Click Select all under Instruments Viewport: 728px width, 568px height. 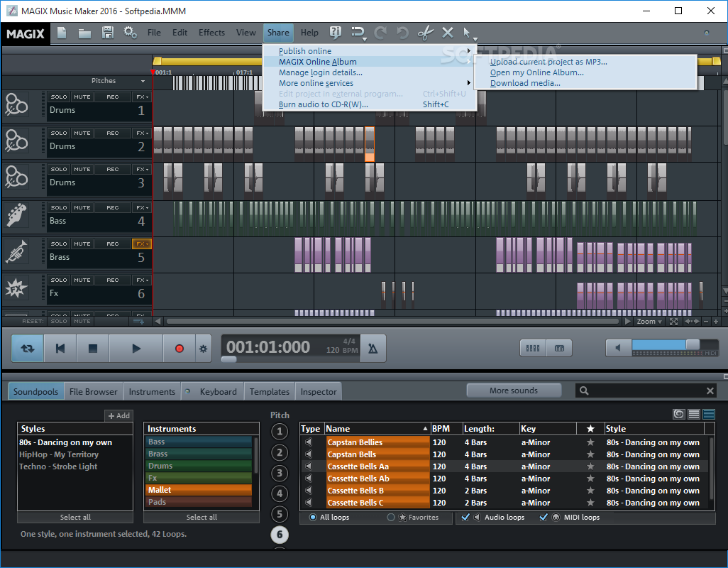pyautogui.click(x=202, y=518)
